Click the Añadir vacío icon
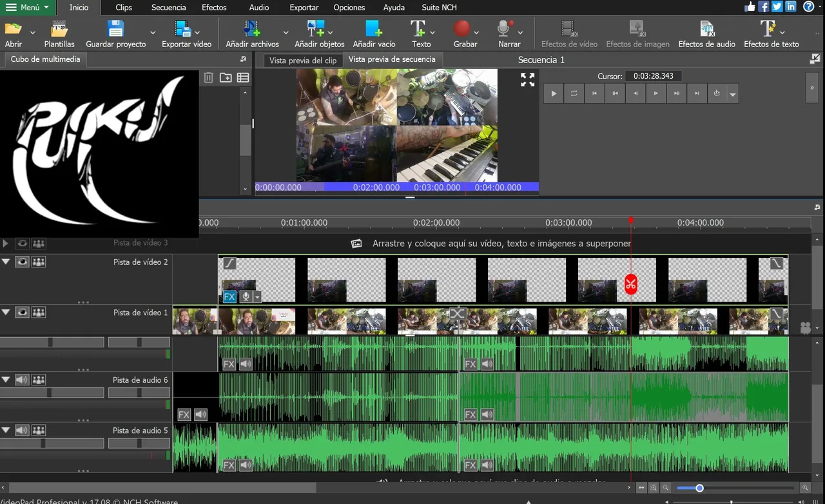Viewport: 825px width, 504px height. [374, 29]
